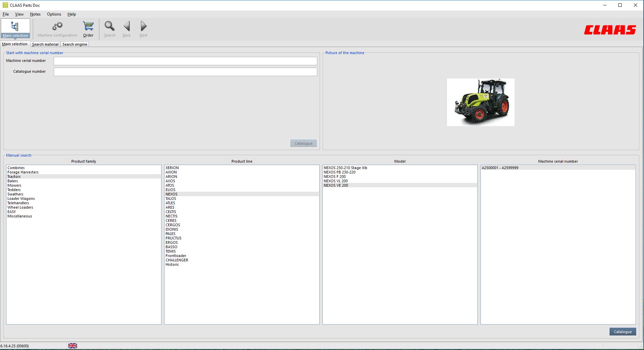Select Combines in the Product family list
644x350 pixels.
pos(16,168)
